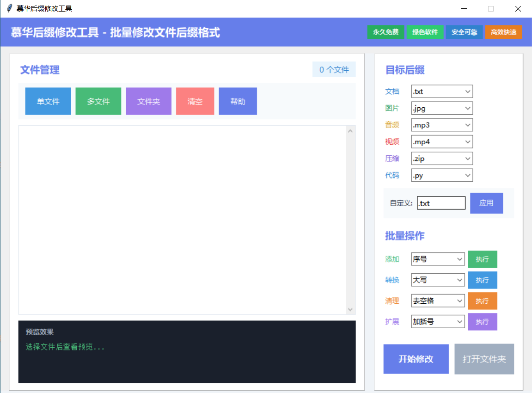Click the 安全可靠 badge
Image resolution: width=532 pixels, height=393 pixels.
pos(464,32)
